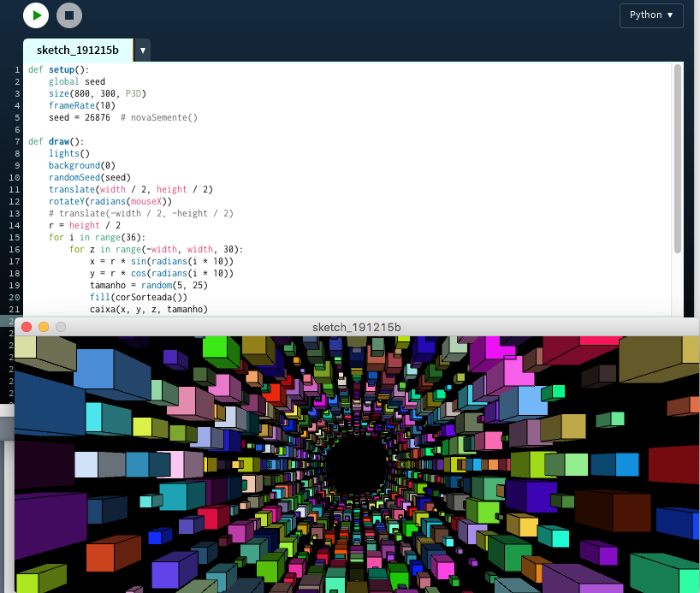
Task: Click the commented '# translate(-width / 2' line
Action: [140, 213]
